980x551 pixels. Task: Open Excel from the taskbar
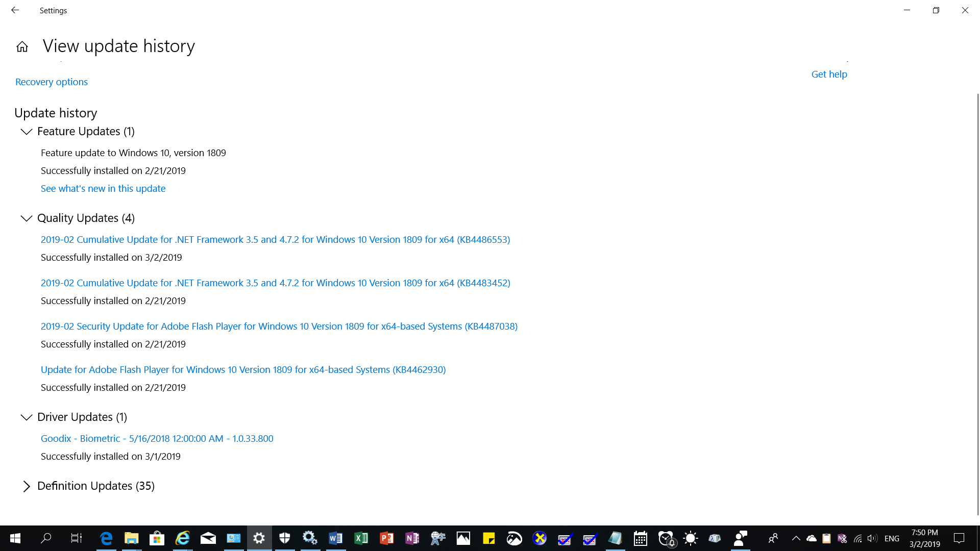pos(361,538)
